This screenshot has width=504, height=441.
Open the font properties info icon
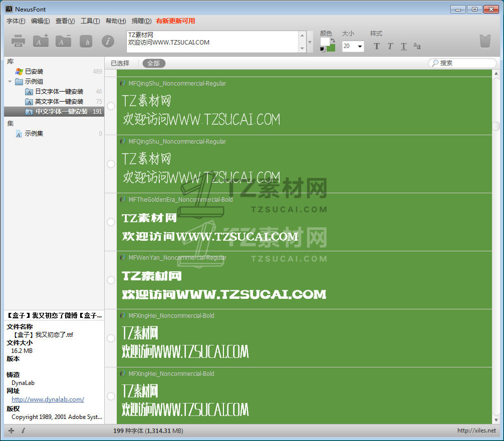[x=108, y=41]
